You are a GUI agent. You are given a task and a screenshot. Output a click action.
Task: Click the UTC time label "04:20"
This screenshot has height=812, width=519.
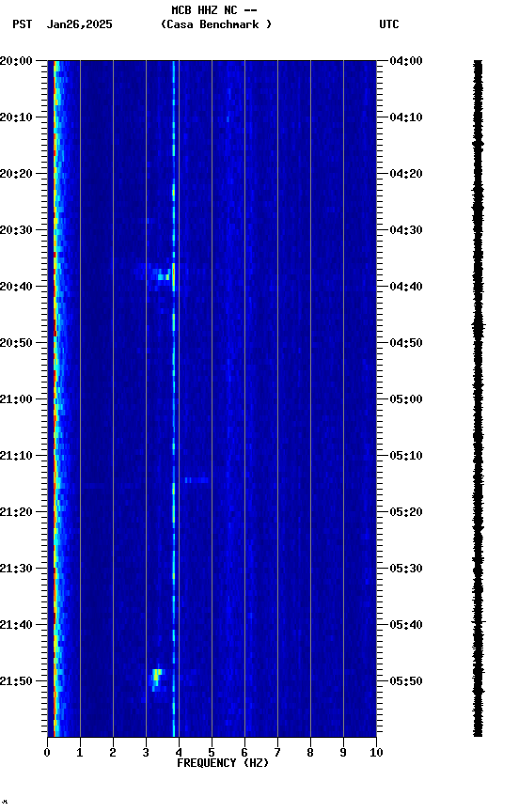click(406, 174)
